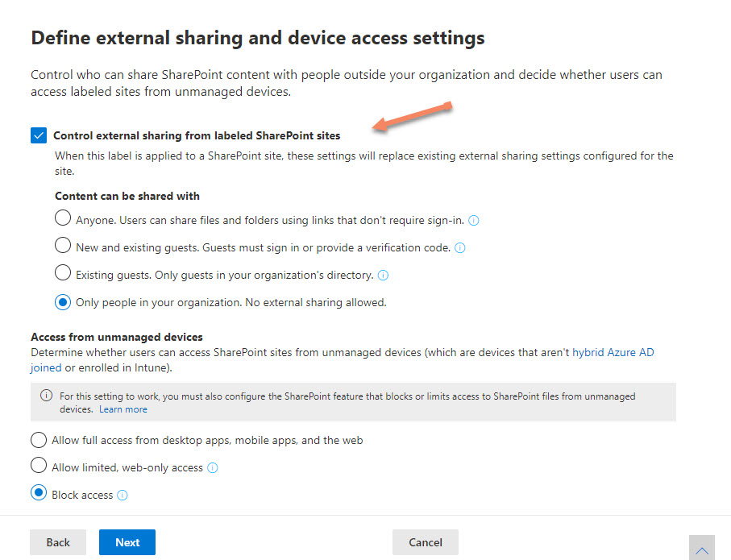Image resolution: width=731 pixels, height=560 pixels.
Task: Open info icon beside New and existing guests
Action: click(x=459, y=248)
